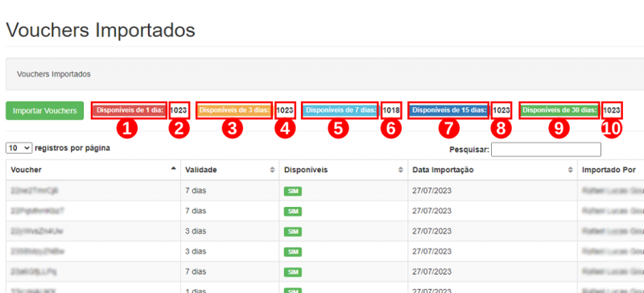Screen dimensions: 644x293
Task: Sort by Voucher using its ascending arrow
Action: [173, 168]
